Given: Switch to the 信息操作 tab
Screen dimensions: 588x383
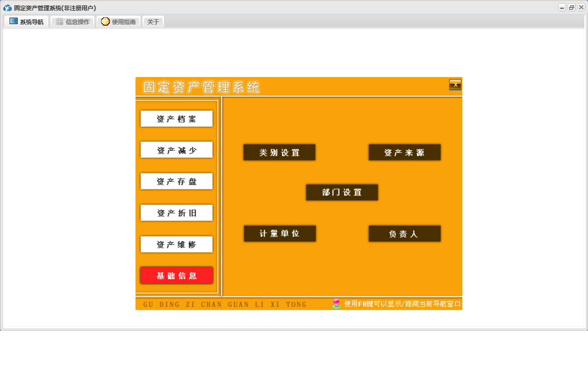Looking at the screenshot, I should pos(72,22).
